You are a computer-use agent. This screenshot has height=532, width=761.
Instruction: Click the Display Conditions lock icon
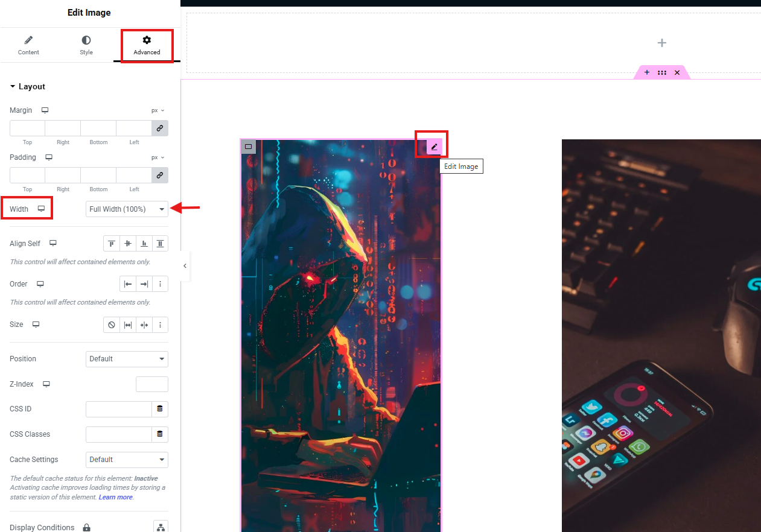point(86,528)
